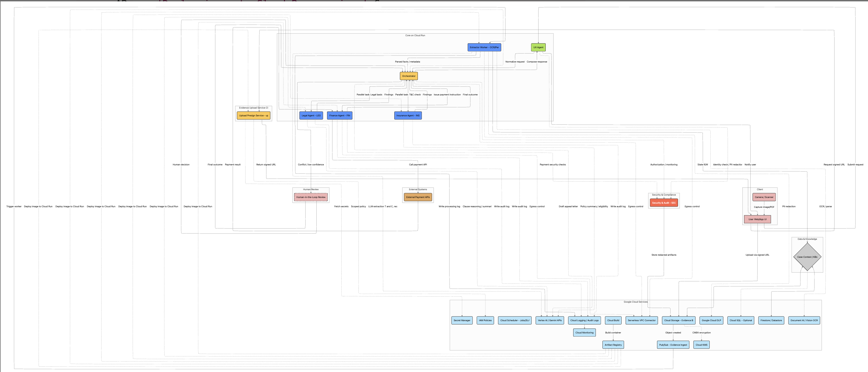Click the External Payment APIs node
This screenshot has height=372, width=868.
click(x=418, y=197)
